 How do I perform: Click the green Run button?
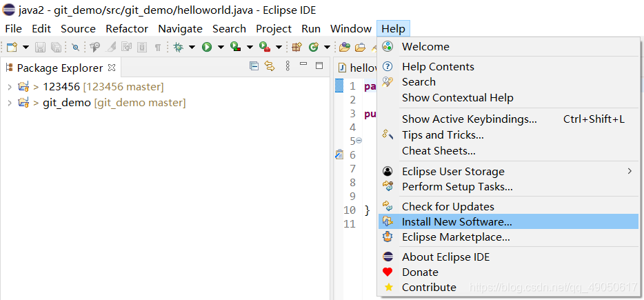(207, 48)
